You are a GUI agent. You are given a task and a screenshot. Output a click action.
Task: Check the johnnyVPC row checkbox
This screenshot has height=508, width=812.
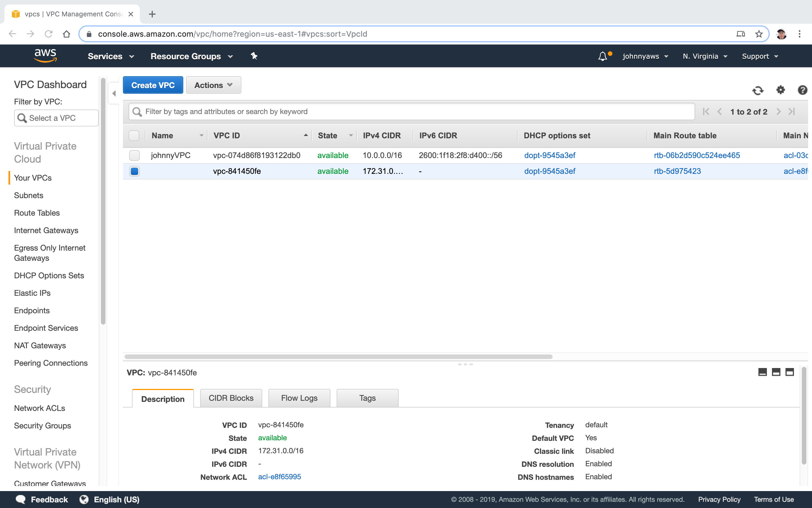[x=134, y=155]
